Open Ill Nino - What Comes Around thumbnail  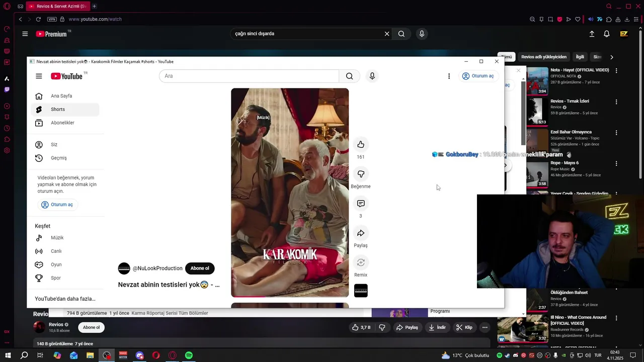point(523,328)
